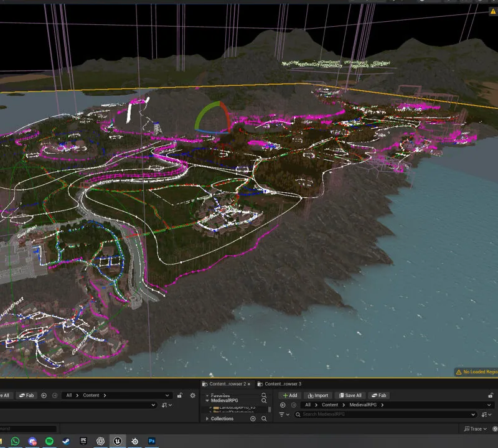
Task: Go back in Content Browser 3 history
Action: pos(283,405)
